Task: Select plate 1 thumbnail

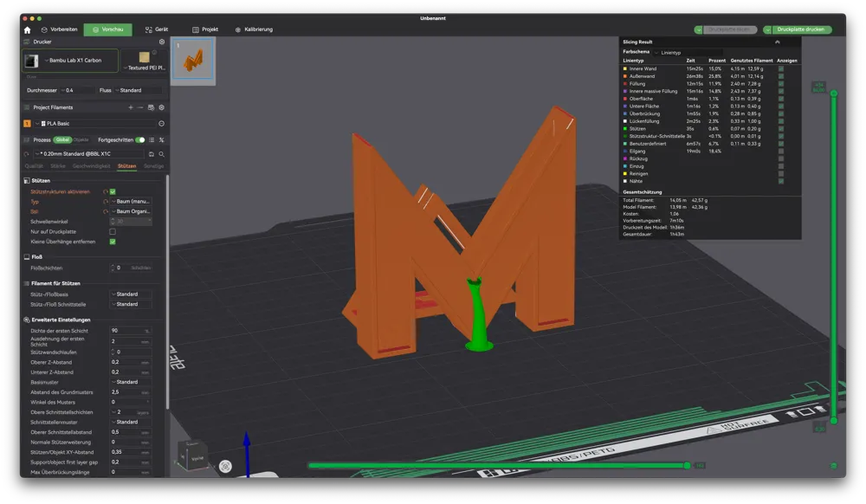Action: [x=193, y=60]
